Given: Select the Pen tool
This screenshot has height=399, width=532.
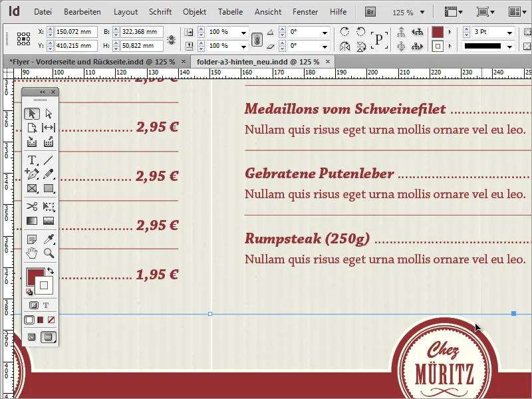Looking at the screenshot, I should (x=32, y=174).
